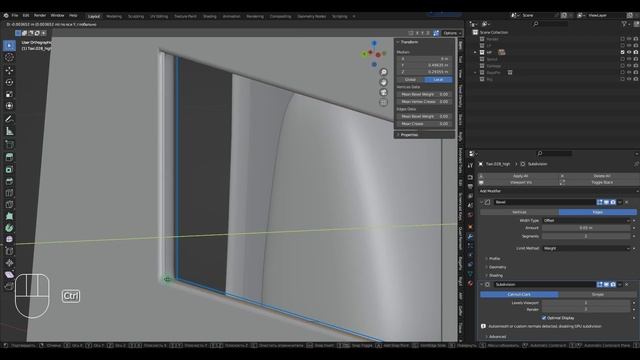Image resolution: width=640 pixels, height=360 pixels.
Task: Toggle Bevel modifier render display
Action: coord(613,202)
